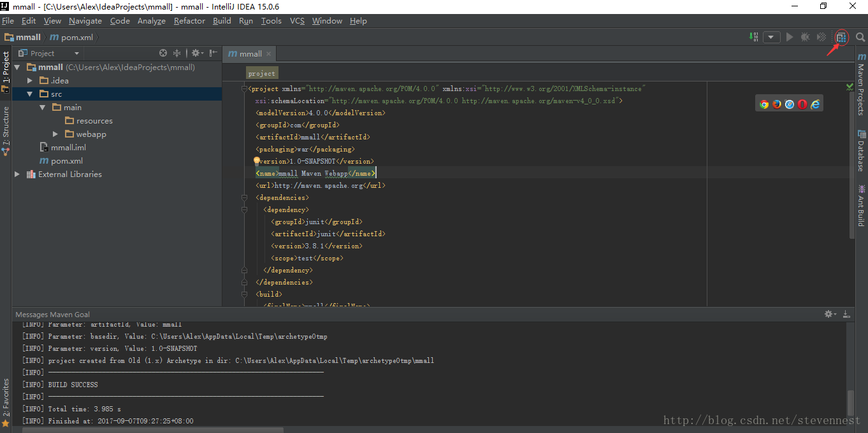868x433 pixels.
Task: Click the Run arrow in toolbar
Action: point(790,38)
